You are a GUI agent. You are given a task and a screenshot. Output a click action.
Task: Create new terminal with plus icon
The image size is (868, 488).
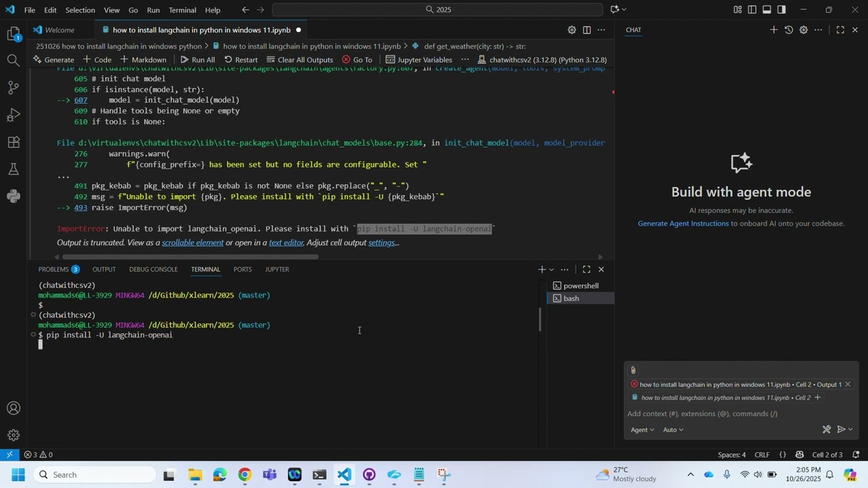542,269
